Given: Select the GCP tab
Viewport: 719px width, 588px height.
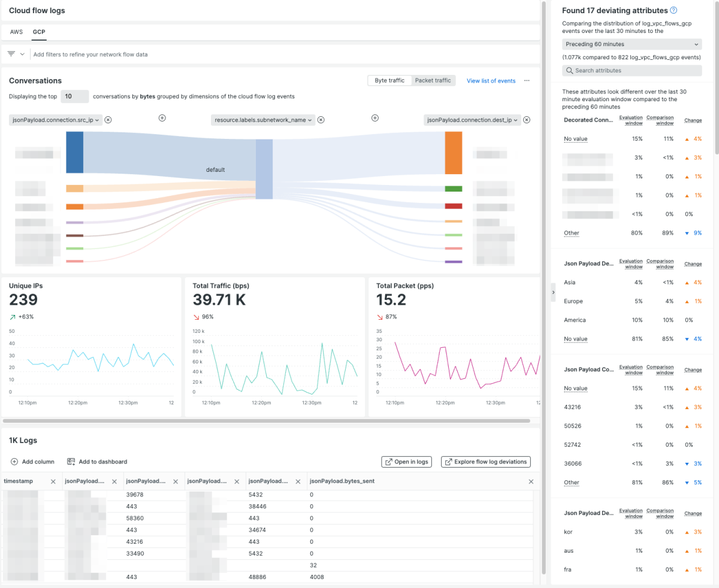Looking at the screenshot, I should pos(39,32).
